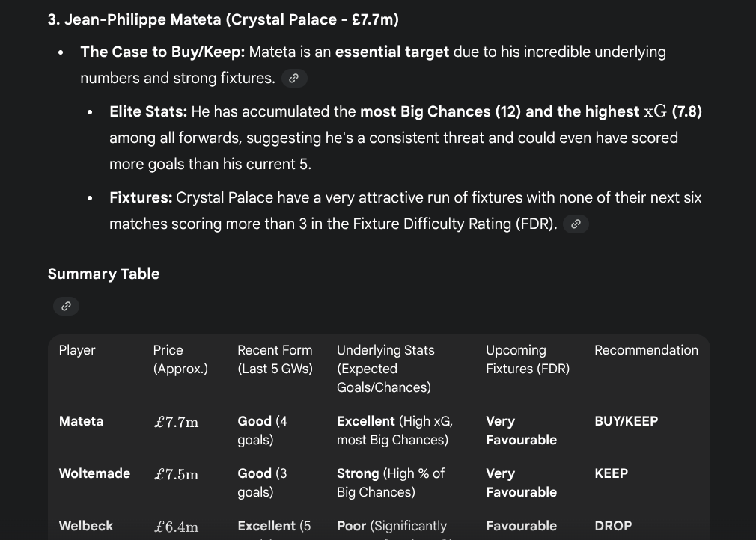
Task: Click the "Elite Stats:" bold label
Action: tap(147, 112)
